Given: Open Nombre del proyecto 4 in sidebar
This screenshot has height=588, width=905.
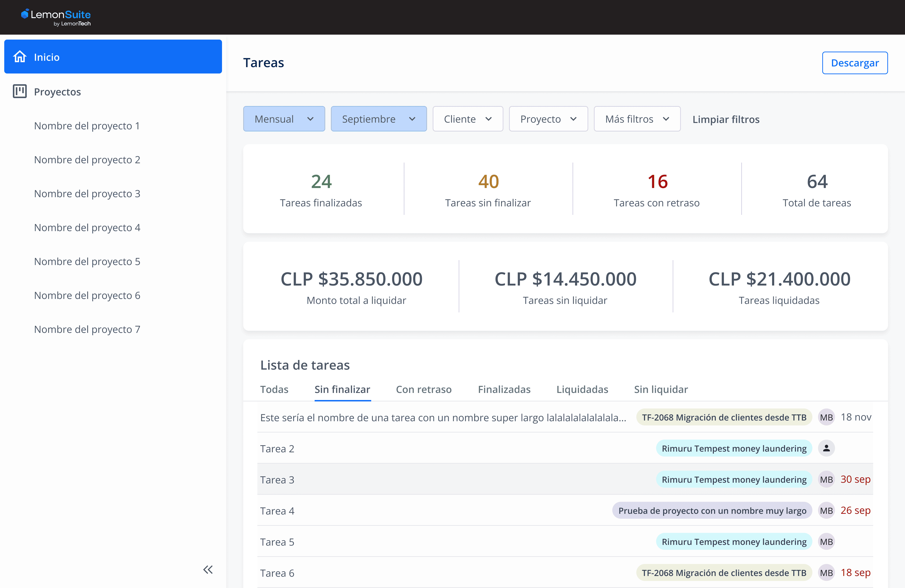Looking at the screenshot, I should 87,227.
